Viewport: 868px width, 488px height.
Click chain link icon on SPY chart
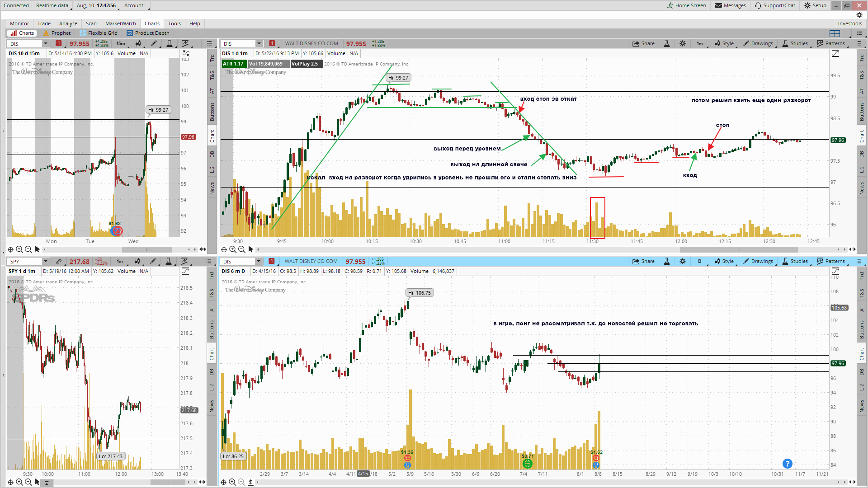59,262
